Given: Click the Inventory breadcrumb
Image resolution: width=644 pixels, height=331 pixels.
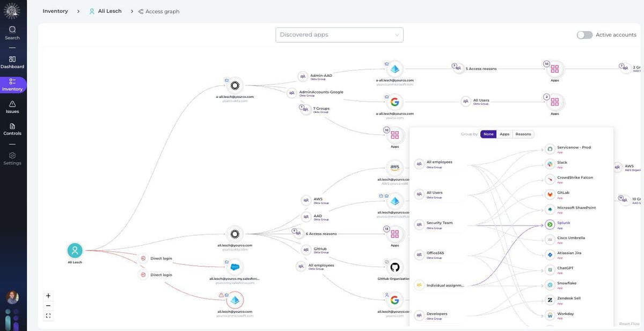Looking at the screenshot, I should (55, 11).
